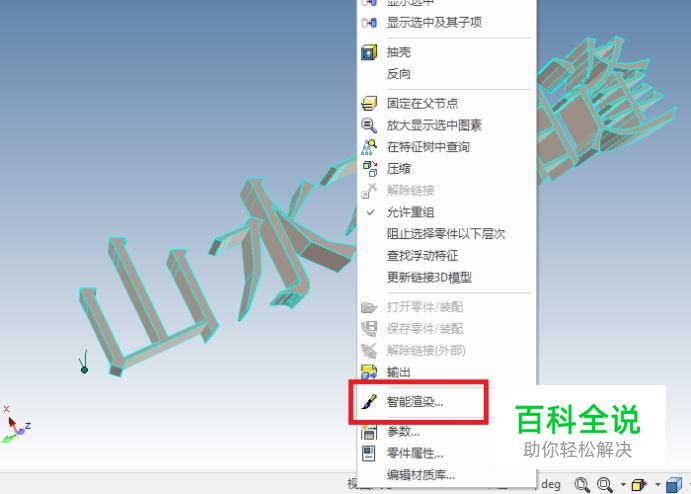Click the 抽壳 shell icon

(369, 52)
